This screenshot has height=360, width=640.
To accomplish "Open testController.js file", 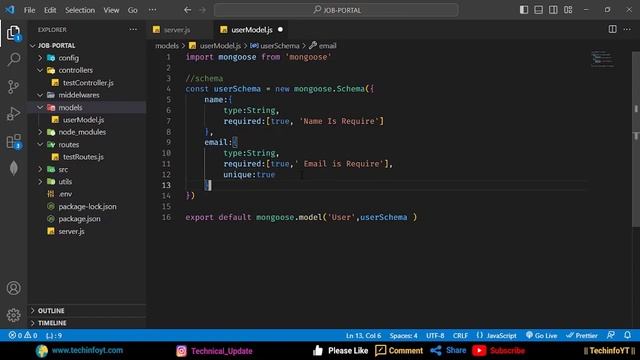I will [x=87, y=83].
